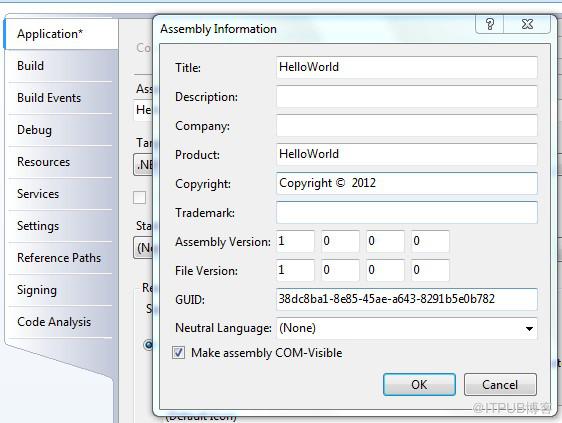Confirm with the OK button
This screenshot has height=423, width=562.
419,385
